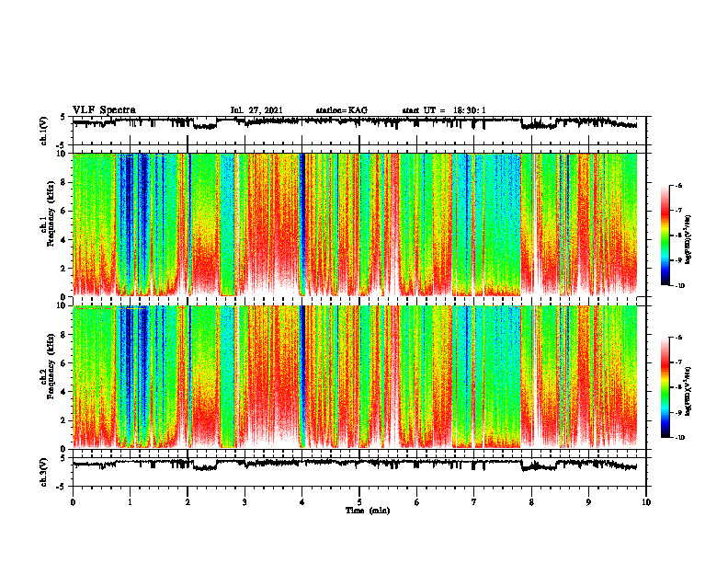The height and width of the screenshot is (563, 728).
Task: Click the "station=KAG" header label
Action: pos(341,110)
